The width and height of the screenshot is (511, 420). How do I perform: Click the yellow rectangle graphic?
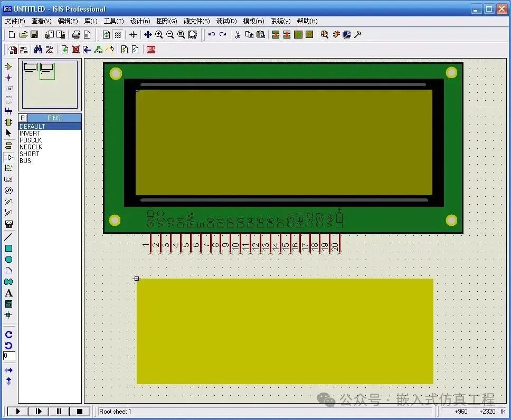[x=285, y=331]
